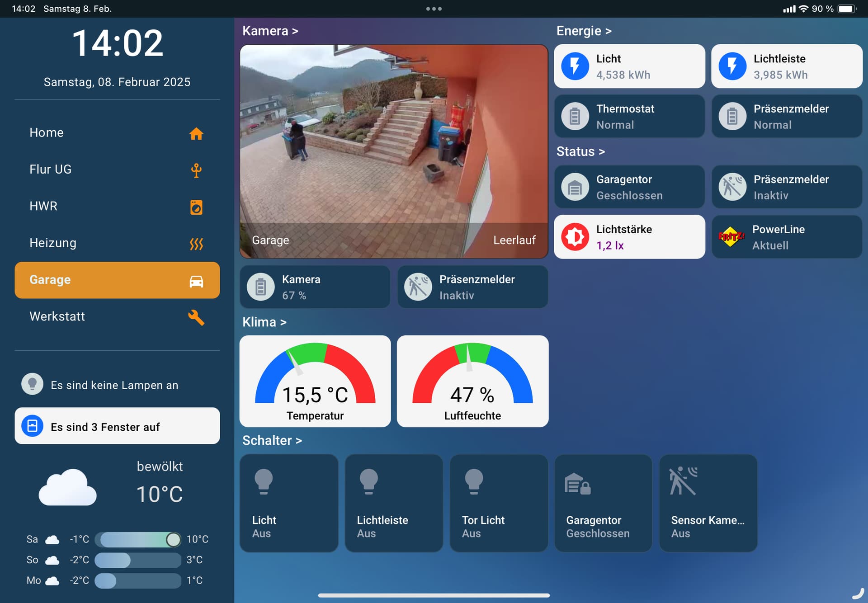Open 'Es sind 3 Fenster auf' notice

coord(117,426)
